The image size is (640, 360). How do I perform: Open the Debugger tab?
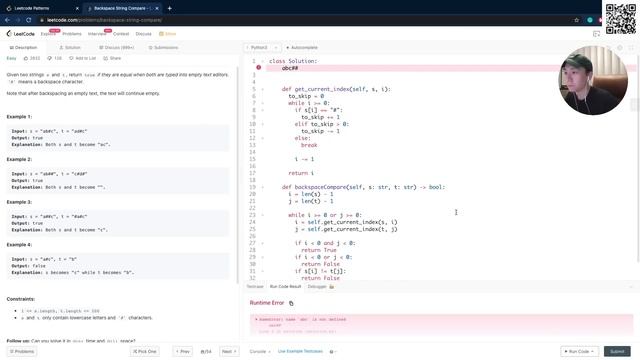320,287
